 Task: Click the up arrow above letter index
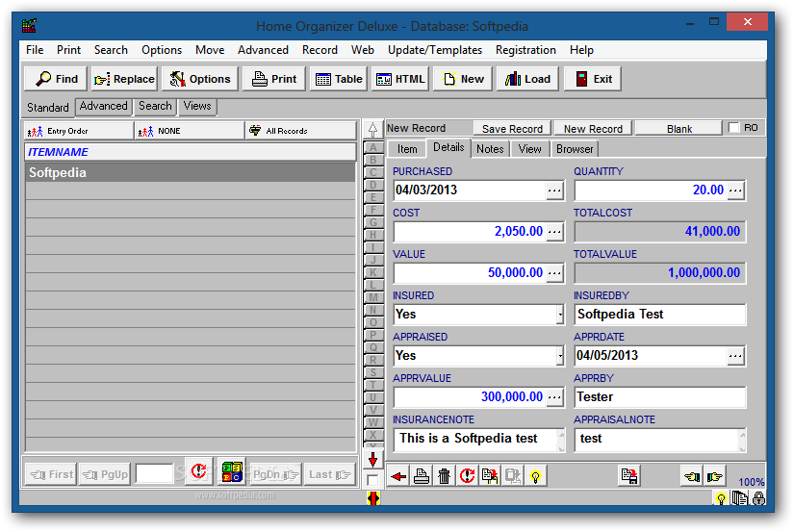click(x=372, y=130)
